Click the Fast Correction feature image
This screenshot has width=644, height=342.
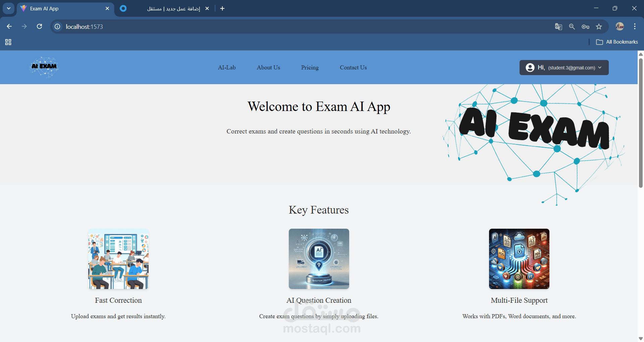coord(118,259)
